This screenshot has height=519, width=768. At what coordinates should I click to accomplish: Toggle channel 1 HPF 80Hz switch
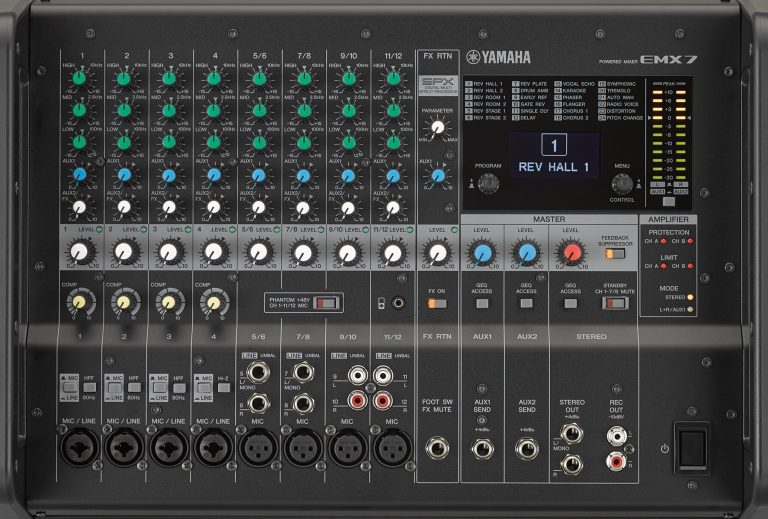(89, 387)
